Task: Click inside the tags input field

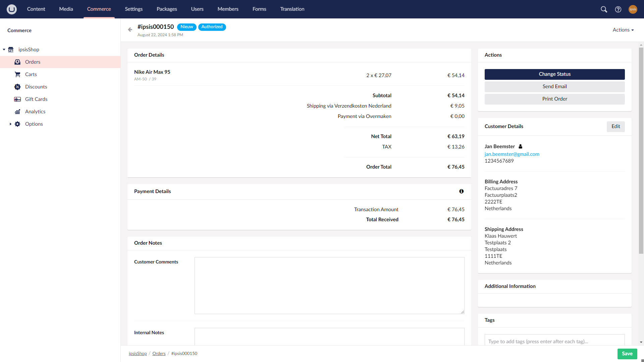Action: [x=554, y=341]
